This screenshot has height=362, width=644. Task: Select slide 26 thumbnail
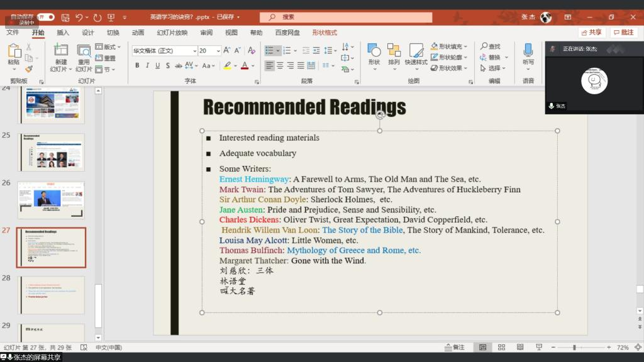pyautogui.click(x=52, y=200)
